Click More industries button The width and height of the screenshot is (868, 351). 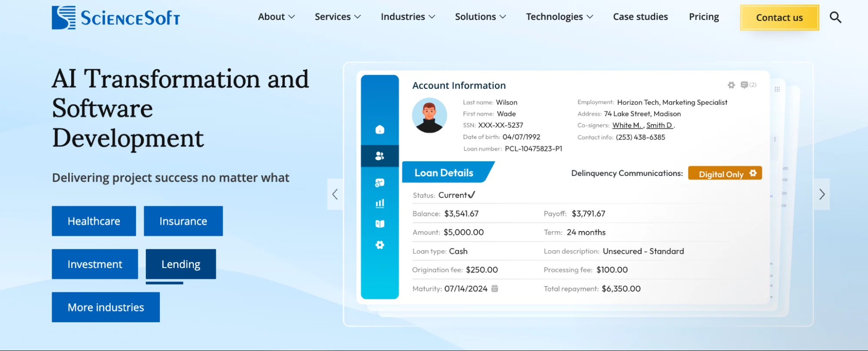click(x=106, y=307)
